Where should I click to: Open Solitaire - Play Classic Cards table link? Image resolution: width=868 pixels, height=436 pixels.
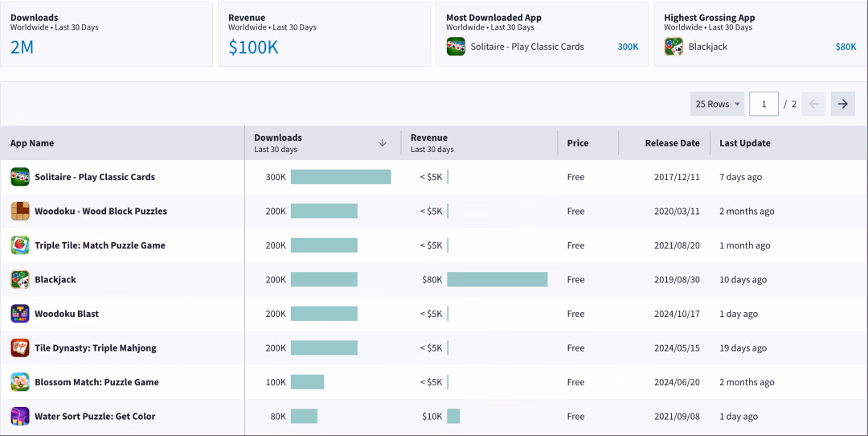(95, 177)
